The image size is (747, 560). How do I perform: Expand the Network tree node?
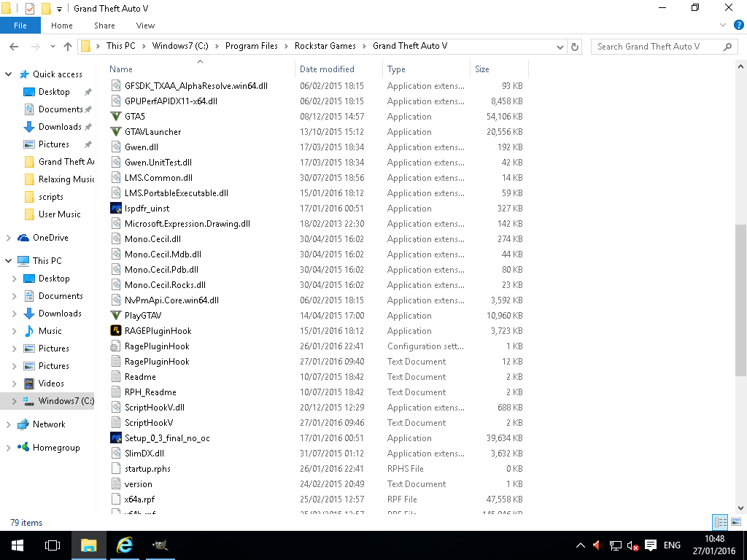[x=9, y=424]
